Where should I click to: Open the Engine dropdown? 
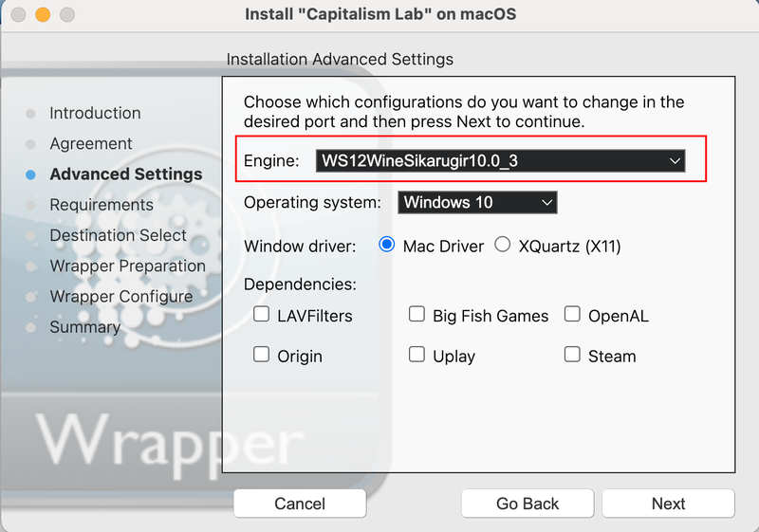[500, 161]
